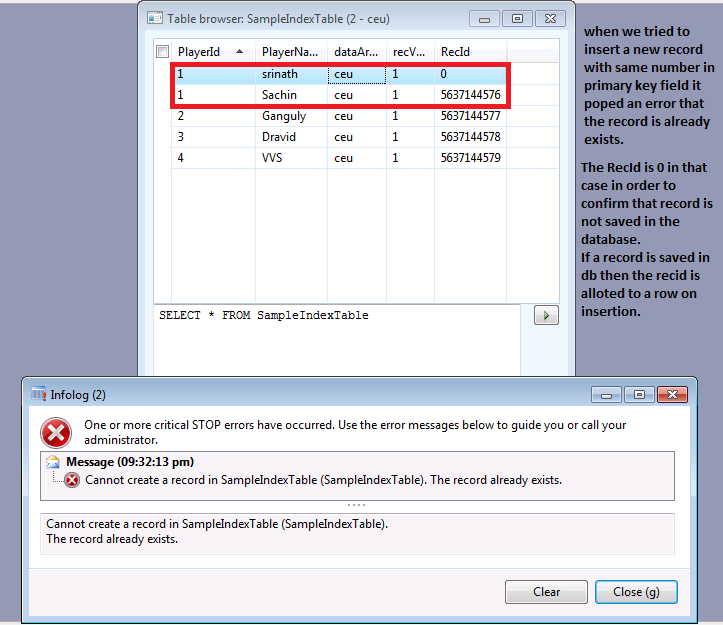
Task: Click the large red STOP error icon
Action: [x=56, y=433]
